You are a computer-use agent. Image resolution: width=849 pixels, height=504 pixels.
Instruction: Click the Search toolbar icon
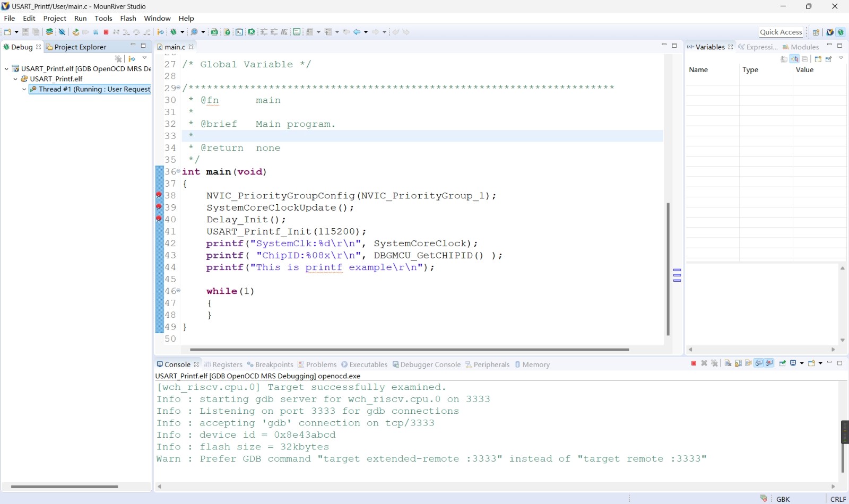(x=194, y=32)
